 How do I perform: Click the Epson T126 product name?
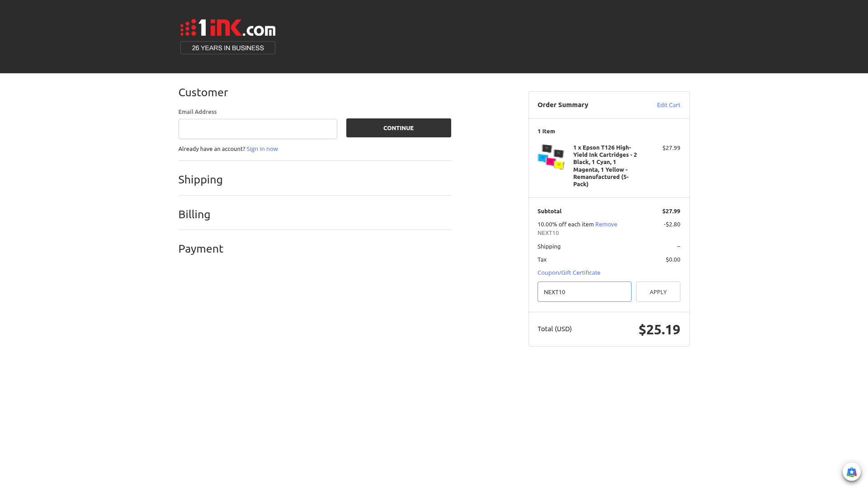click(605, 165)
